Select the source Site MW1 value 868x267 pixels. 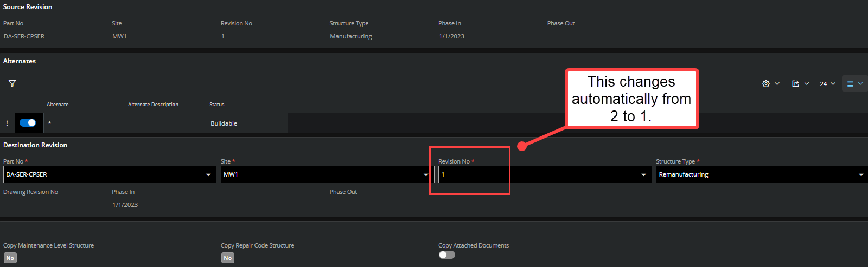pyautogui.click(x=119, y=36)
